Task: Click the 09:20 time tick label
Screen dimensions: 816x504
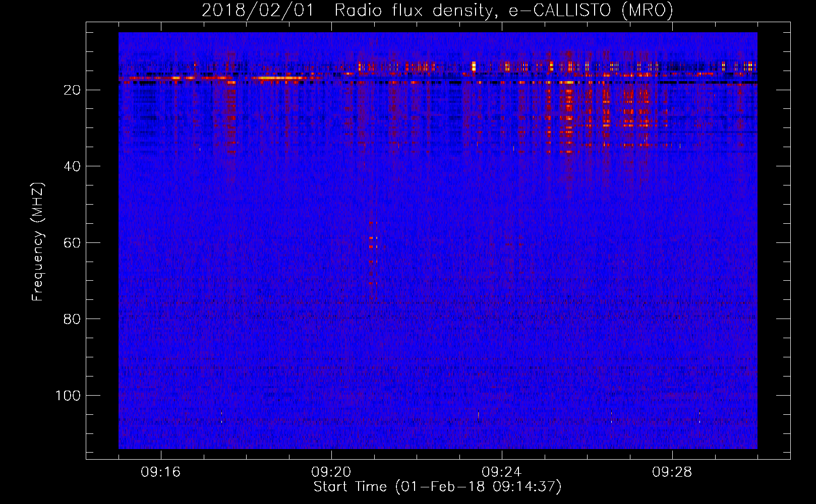Action: (331, 472)
